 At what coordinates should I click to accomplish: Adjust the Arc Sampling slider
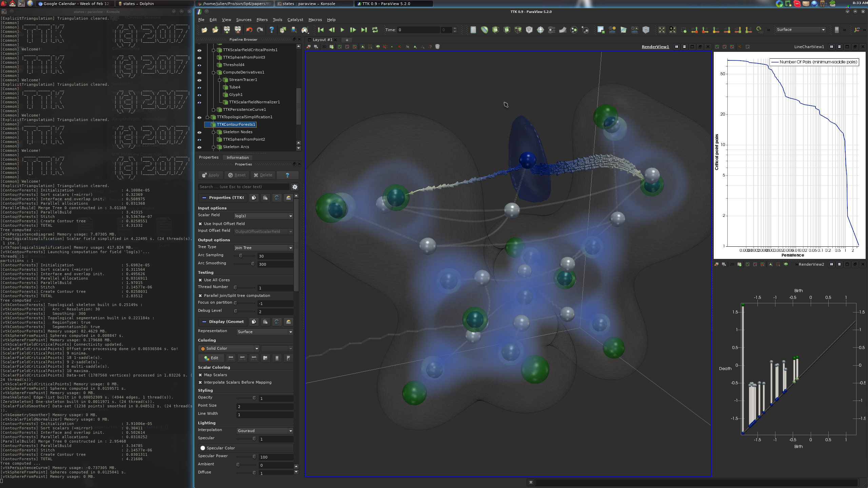241,256
